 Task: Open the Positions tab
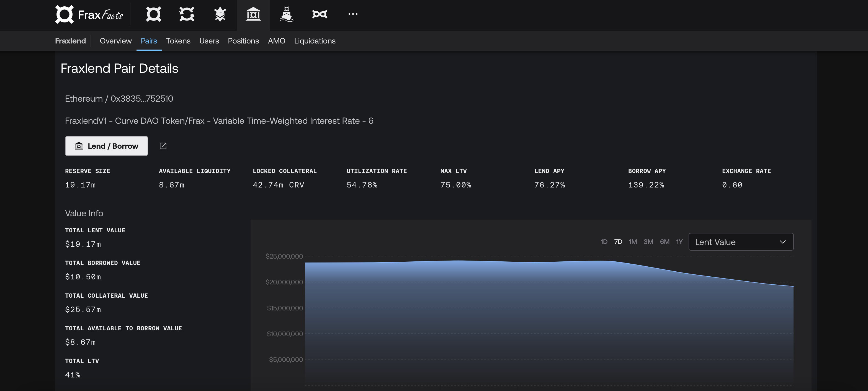pyautogui.click(x=243, y=41)
